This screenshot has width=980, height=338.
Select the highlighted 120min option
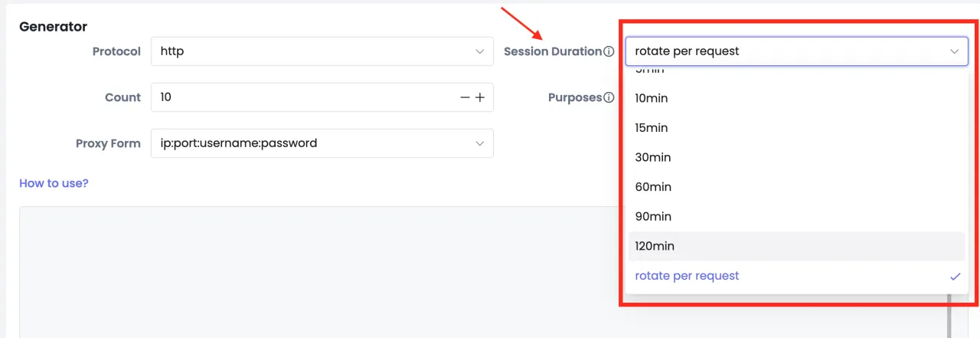tap(655, 246)
